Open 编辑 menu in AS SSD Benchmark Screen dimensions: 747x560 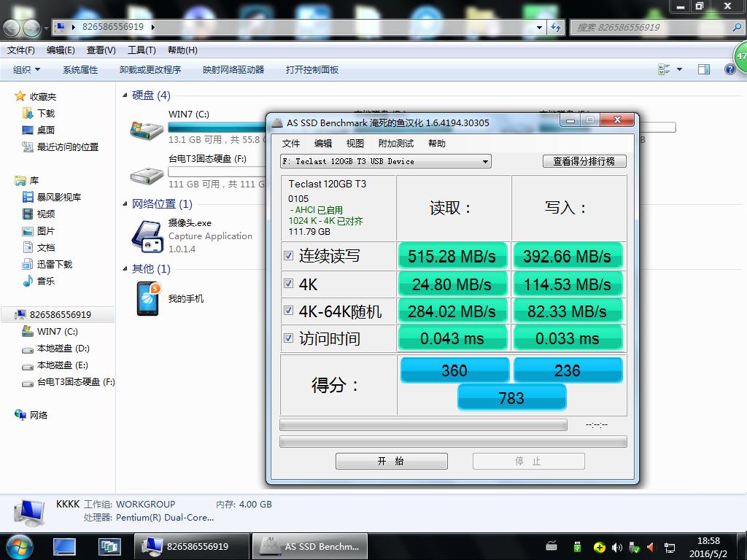click(323, 144)
